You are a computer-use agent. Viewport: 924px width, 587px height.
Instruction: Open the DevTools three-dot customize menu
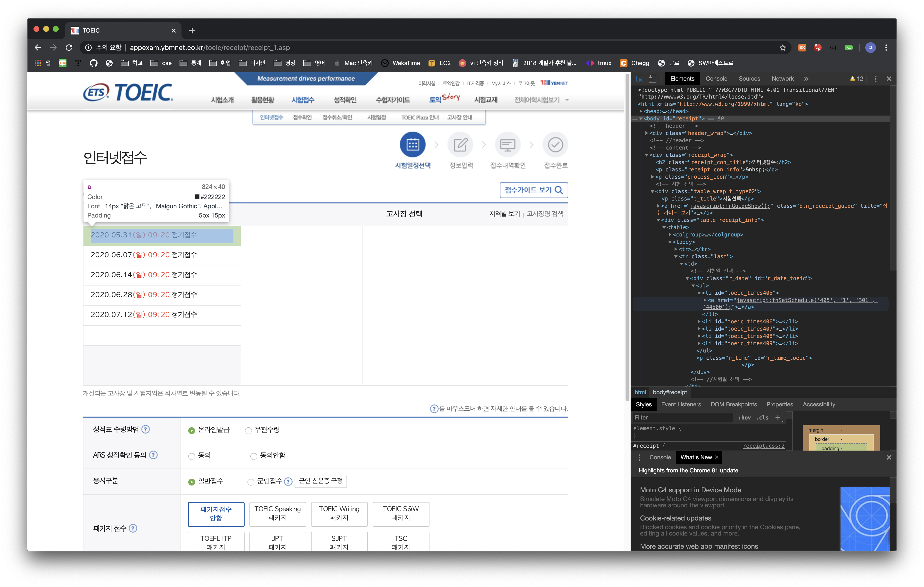click(875, 79)
